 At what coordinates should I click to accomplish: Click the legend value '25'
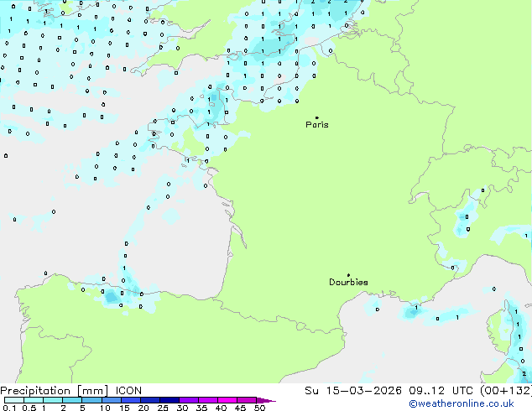pyautogui.click(x=163, y=408)
